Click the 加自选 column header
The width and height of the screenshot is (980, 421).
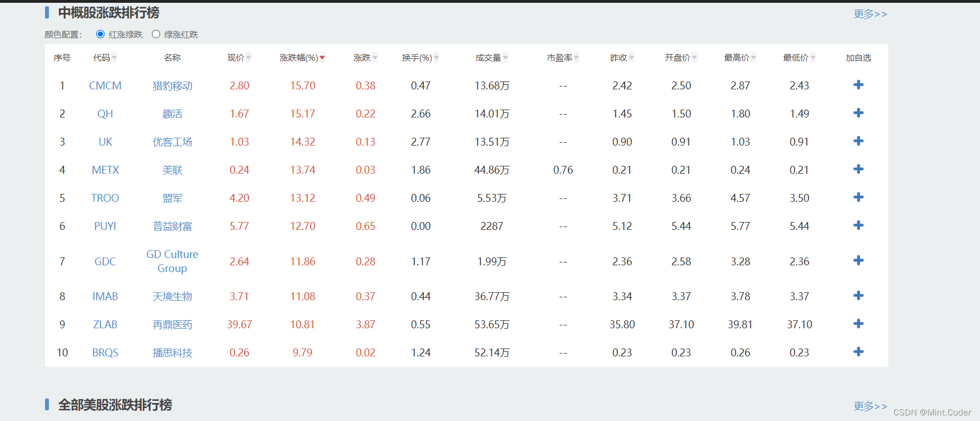[858, 58]
